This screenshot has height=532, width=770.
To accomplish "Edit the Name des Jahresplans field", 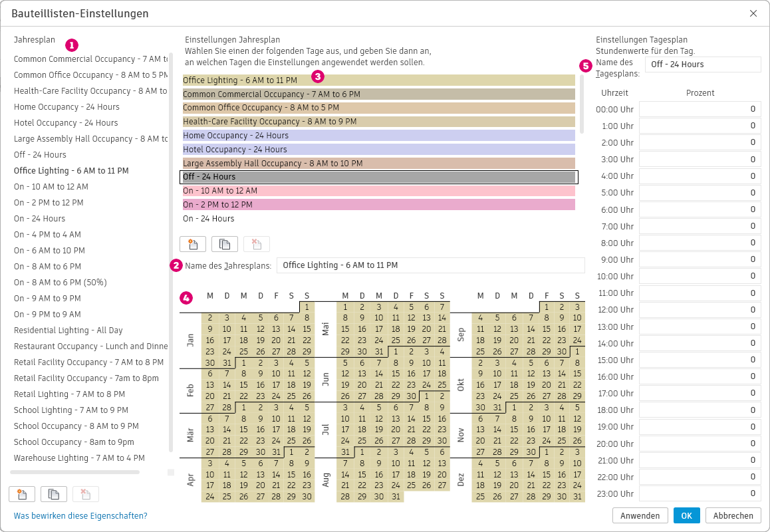I will pyautogui.click(x=431, y=265).
